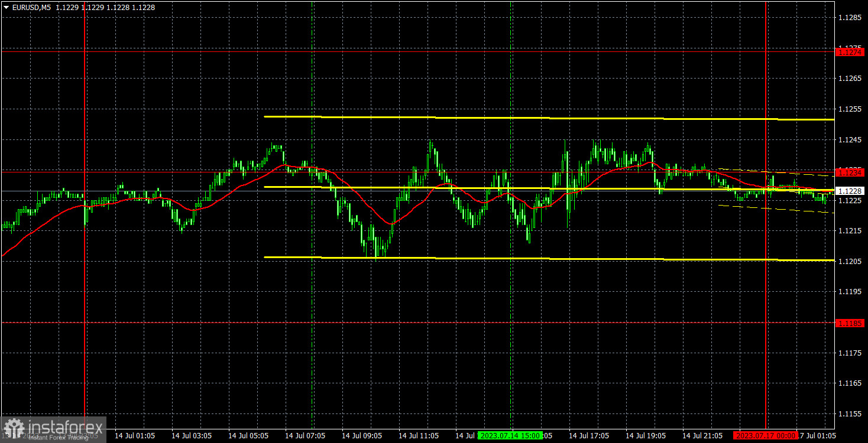The width and height of the screenshot is (868, 443).
Task: Click the 14 Jul 17:05 time label
Action: [x=589, y=435]
